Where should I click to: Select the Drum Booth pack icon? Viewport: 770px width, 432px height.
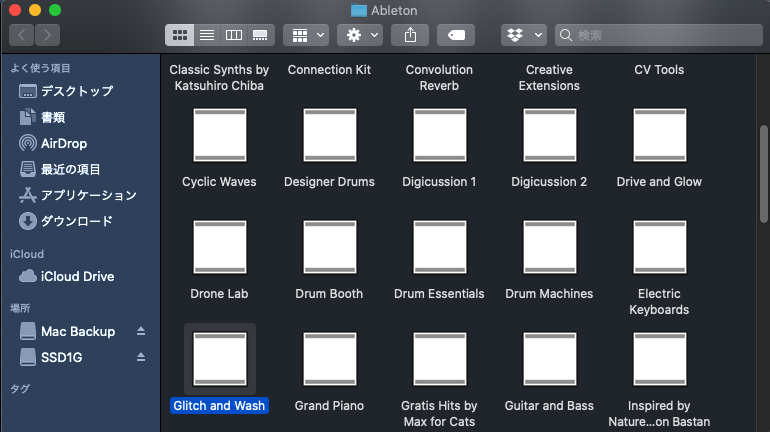(x=330, y=247)
